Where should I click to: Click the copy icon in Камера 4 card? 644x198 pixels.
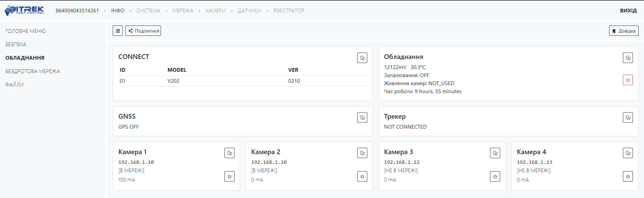click(628, 153)
